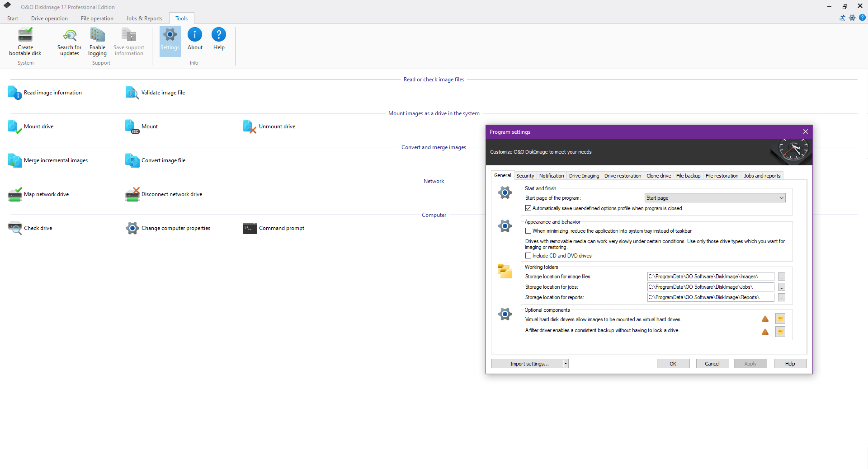Browse for image files storage location
This screenshot has width=868, height=469.
pyautogui.click(x=781, y=277)
